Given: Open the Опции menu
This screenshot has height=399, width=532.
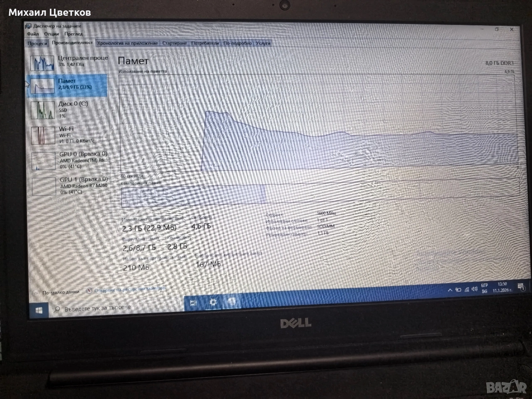Looking at the screenshot, I should [x=52, y=34].
